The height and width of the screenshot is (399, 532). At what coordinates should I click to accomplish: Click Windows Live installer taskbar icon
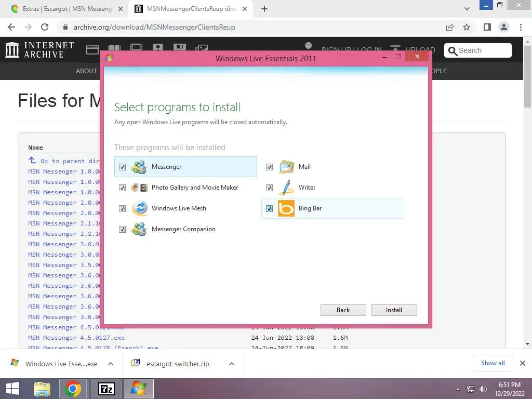138,389
